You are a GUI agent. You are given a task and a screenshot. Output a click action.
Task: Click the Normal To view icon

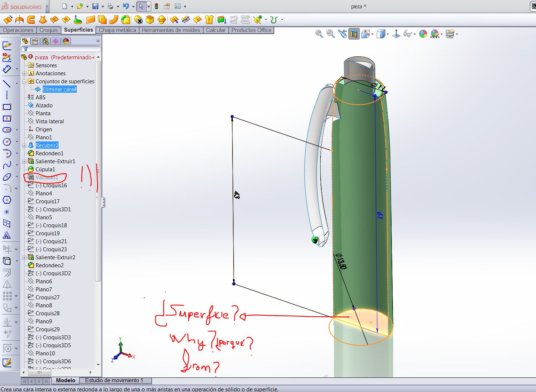coord(396,34)
